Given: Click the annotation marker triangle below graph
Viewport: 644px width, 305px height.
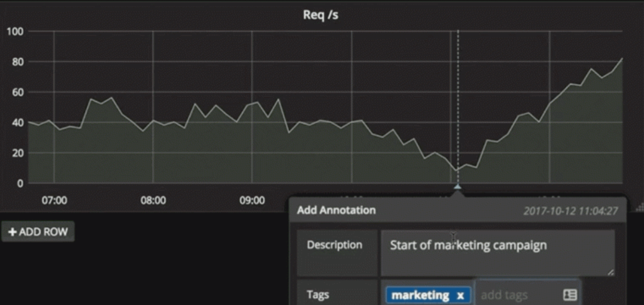Looking at the screenshot, I should (x=457, y=187).
